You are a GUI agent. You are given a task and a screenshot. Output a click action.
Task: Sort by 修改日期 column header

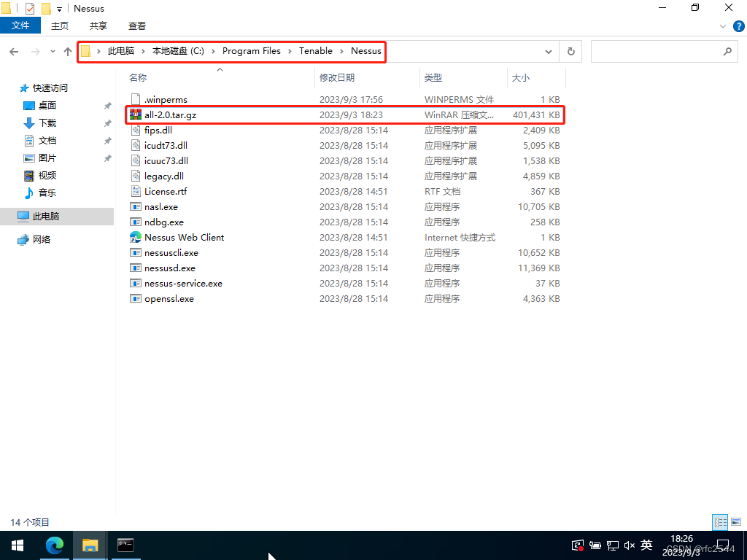(x=337, y=77)
